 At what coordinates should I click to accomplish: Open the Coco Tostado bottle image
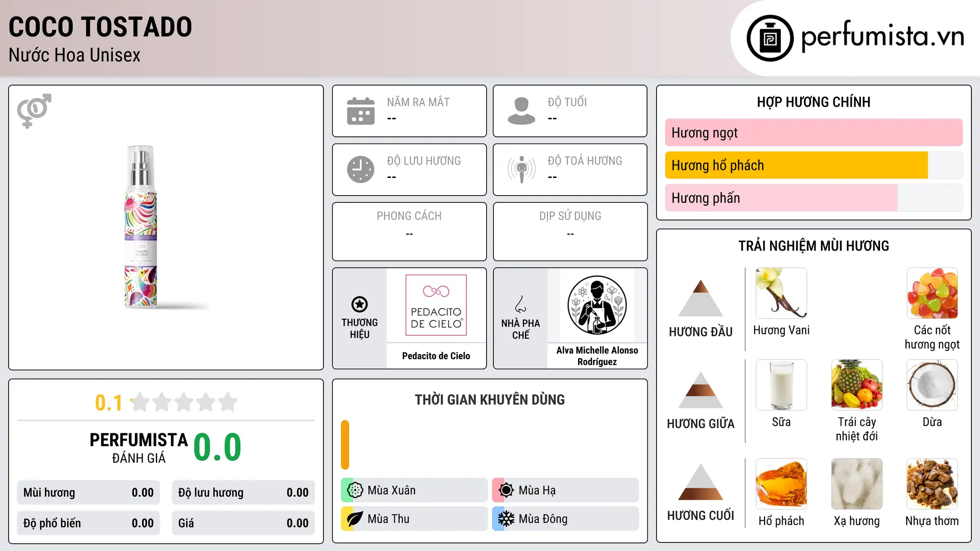click(x=141, y=226)
